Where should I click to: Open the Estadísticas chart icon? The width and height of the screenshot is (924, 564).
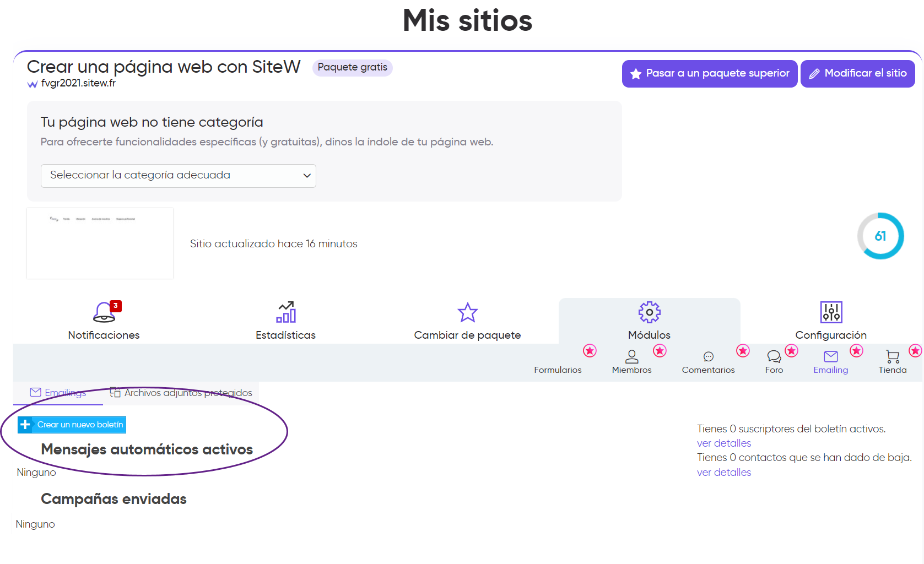pos(286,312)
